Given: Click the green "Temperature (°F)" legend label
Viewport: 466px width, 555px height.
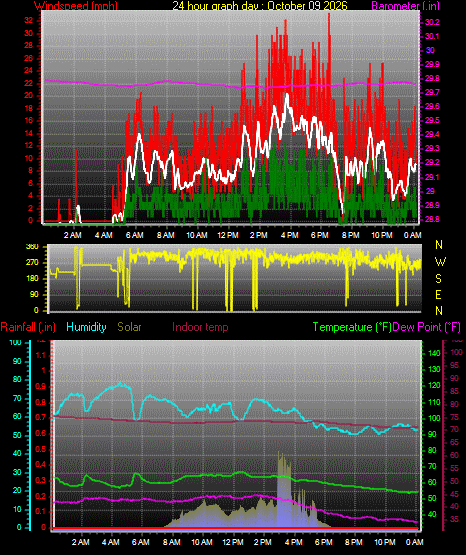Looking at the screenshot, I should [x=352, y=327].
